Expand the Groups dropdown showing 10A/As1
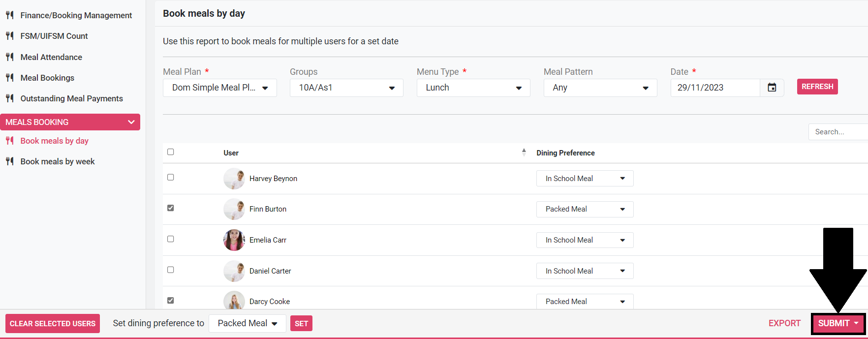Image resolution: width=868 pixels, height=339 pixels. tap(346, 88)
